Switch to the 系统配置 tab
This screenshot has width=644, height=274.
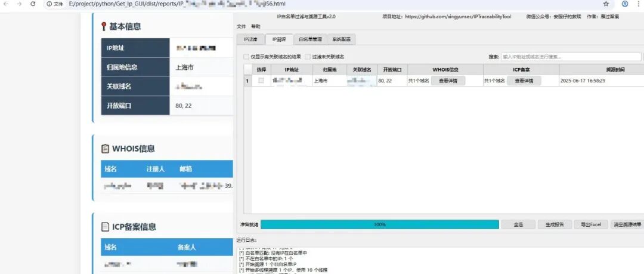(341, 39)
